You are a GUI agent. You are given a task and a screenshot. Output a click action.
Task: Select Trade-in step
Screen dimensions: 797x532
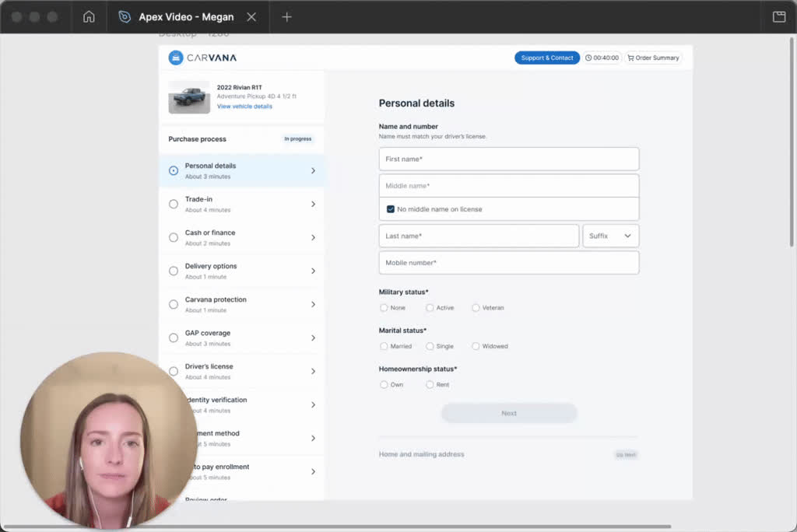tap(242, 205)
